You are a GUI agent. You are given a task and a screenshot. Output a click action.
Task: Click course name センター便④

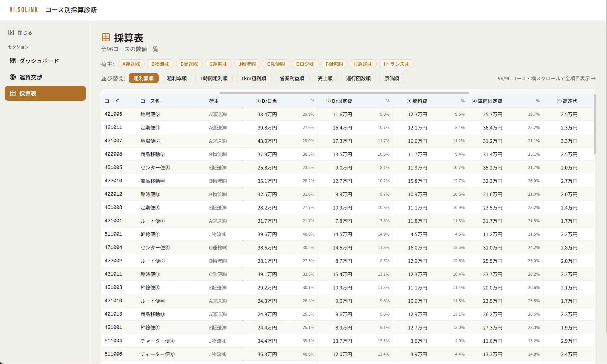click(155, 248)
